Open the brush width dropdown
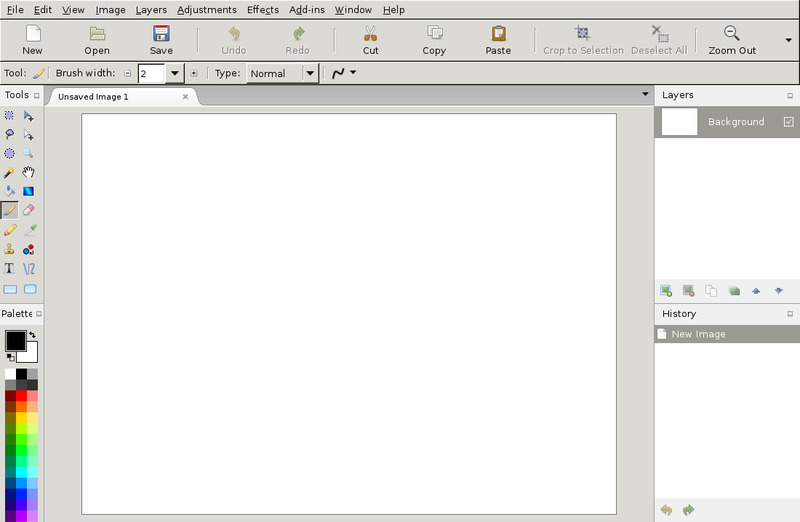The height and width of the screenshot is (522, 800). point(174,73)
